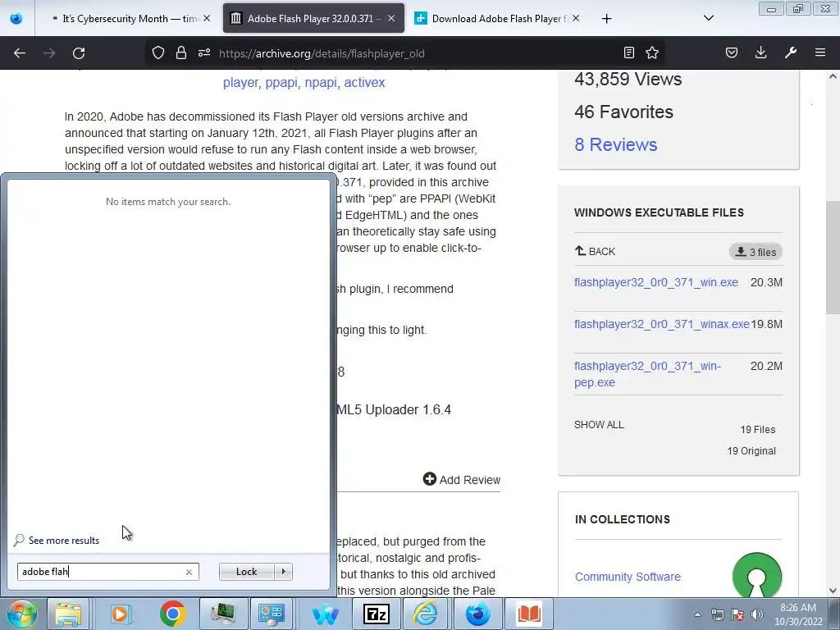The height and width of the screenshot is (630, 840).
Task: Open the Firefox taskbar icon
Action: (477, 614)
